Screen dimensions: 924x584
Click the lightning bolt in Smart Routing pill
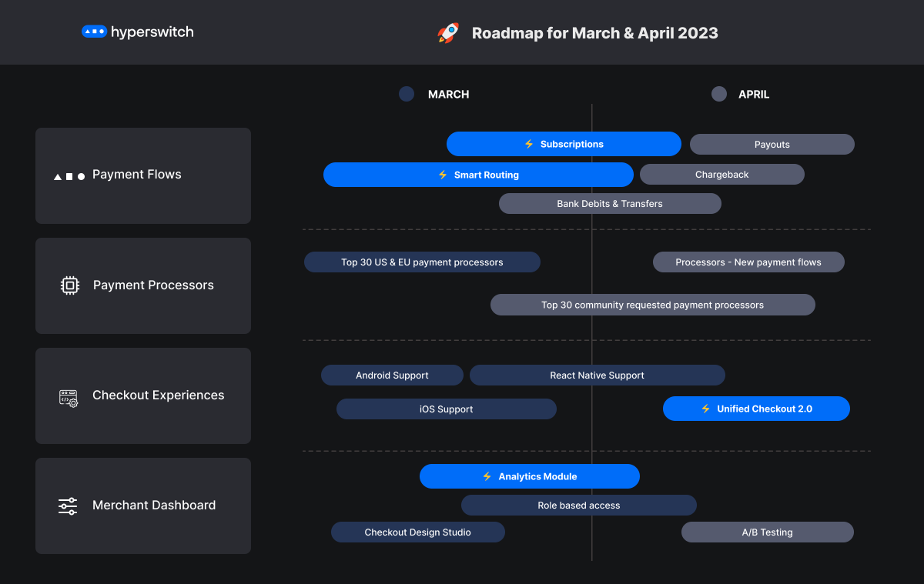(443, 175)
